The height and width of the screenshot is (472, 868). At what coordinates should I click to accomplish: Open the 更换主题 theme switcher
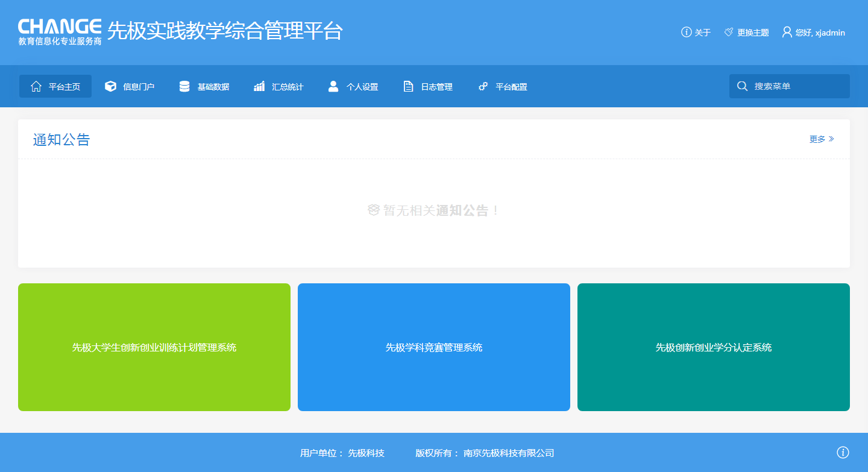coord(747,33)
